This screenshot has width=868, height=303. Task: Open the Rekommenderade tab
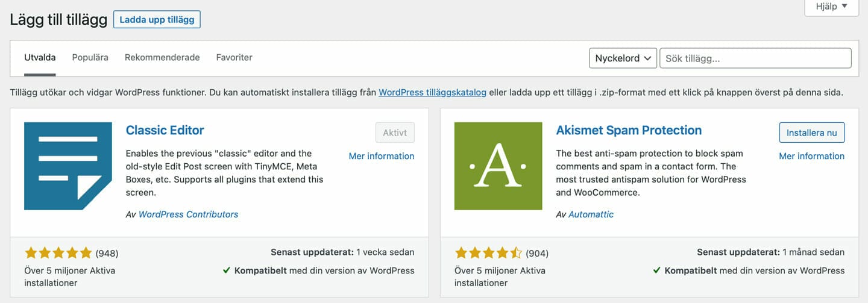pyautogui.click(x=162, y=58)
